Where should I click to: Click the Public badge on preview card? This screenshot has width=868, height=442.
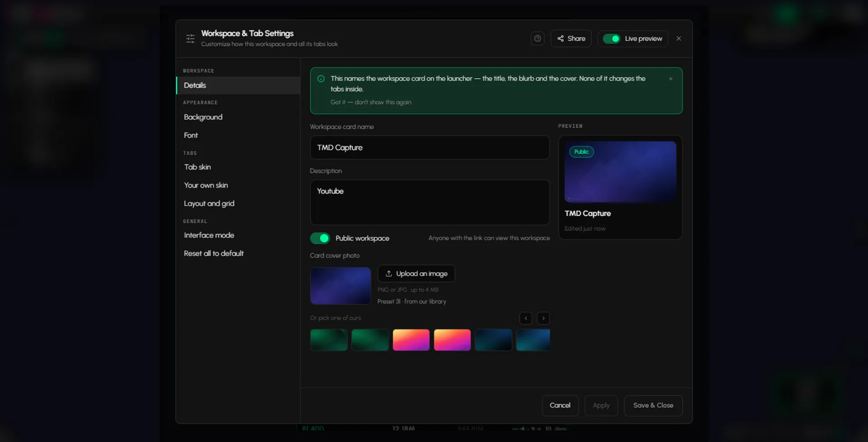581,152
